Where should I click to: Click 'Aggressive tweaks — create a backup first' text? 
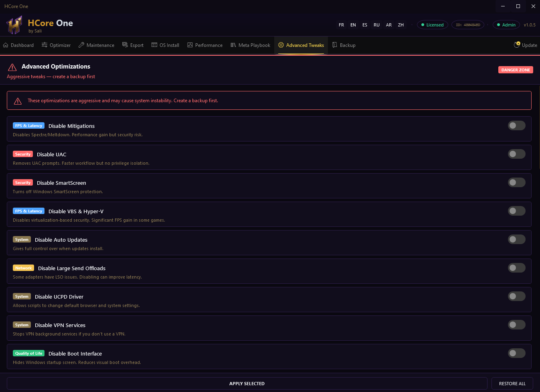51,77
